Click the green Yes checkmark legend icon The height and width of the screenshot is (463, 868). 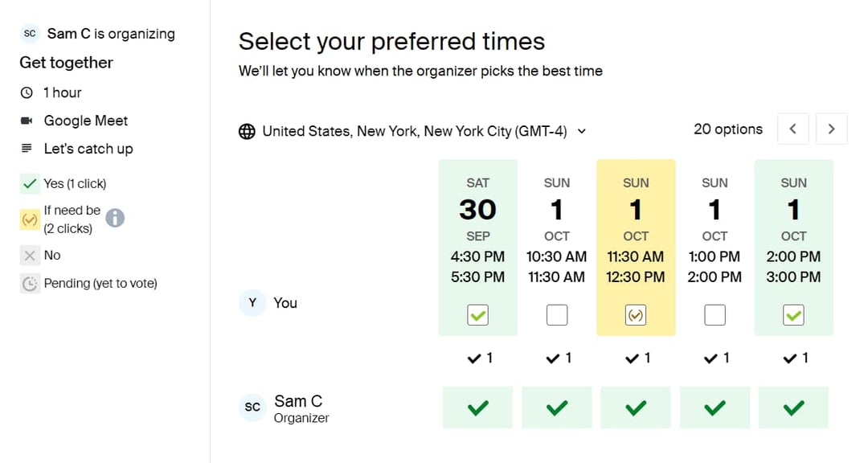[x=30, y=183]
